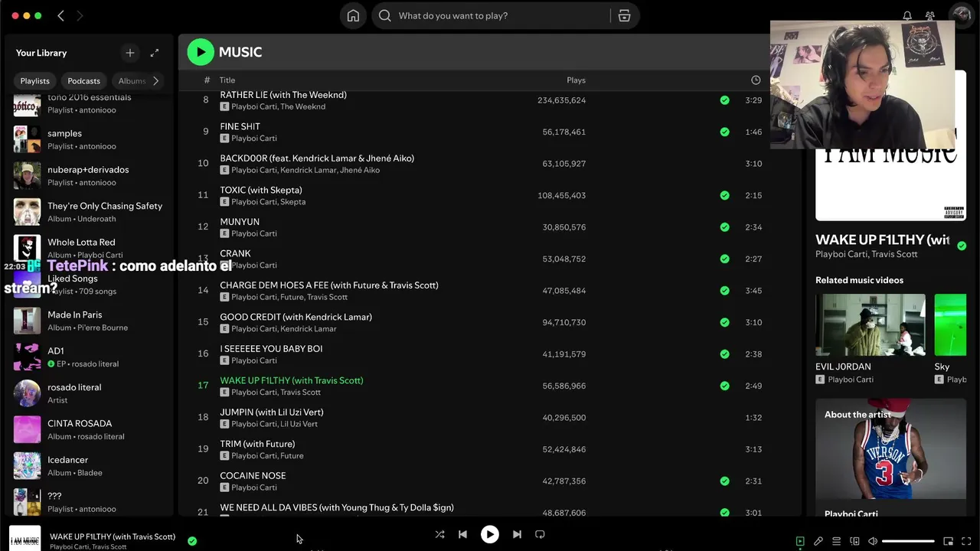Enter full screen mode icon

point(966,541)
